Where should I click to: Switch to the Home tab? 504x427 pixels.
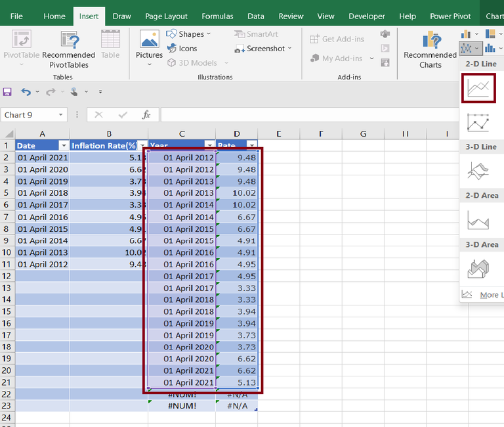(54, 16)
